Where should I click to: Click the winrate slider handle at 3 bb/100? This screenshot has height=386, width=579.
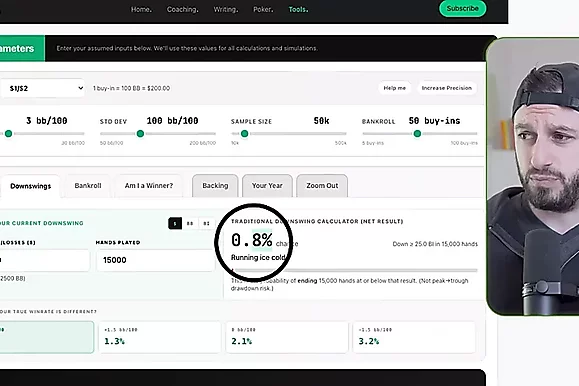click(8, 133)
